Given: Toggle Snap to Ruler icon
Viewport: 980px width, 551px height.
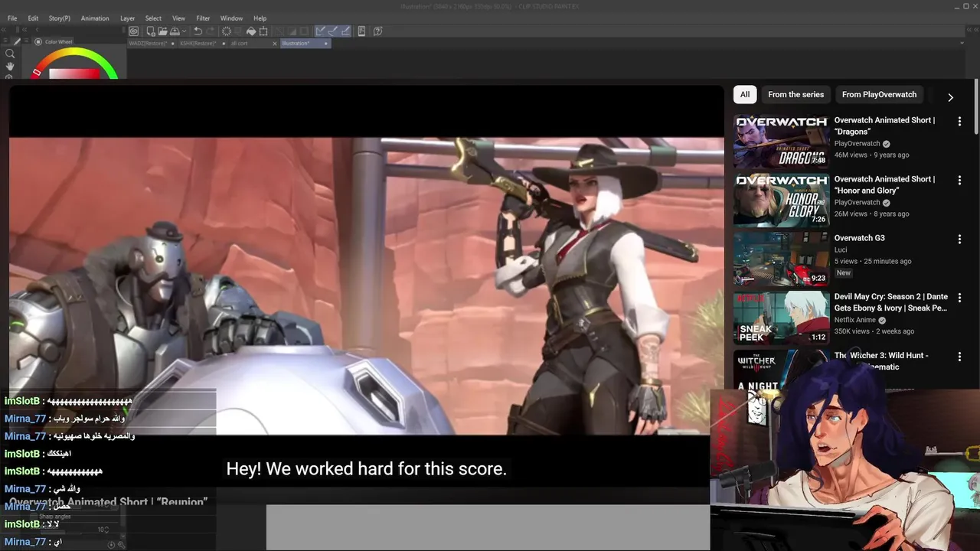Looking at the screenshot, I should pyautogui.click(x=321, y=31).
